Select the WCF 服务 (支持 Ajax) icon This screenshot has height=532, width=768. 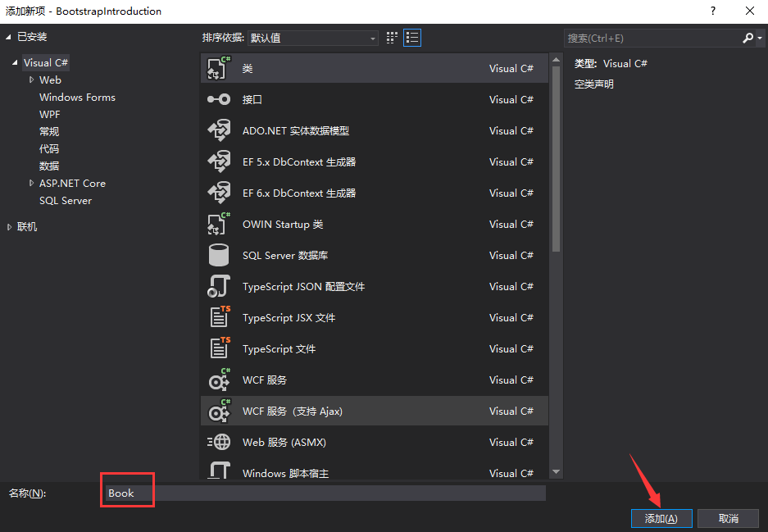click(219, 411)
